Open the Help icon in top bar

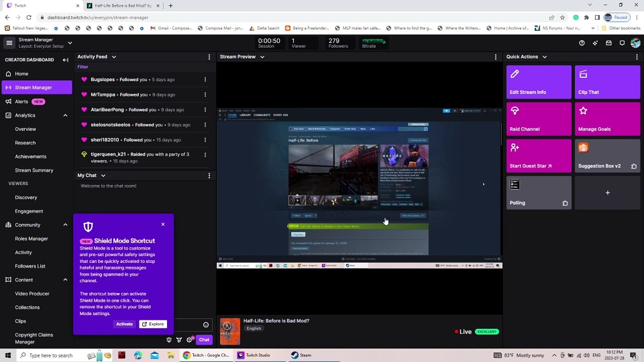click(582, 43)
